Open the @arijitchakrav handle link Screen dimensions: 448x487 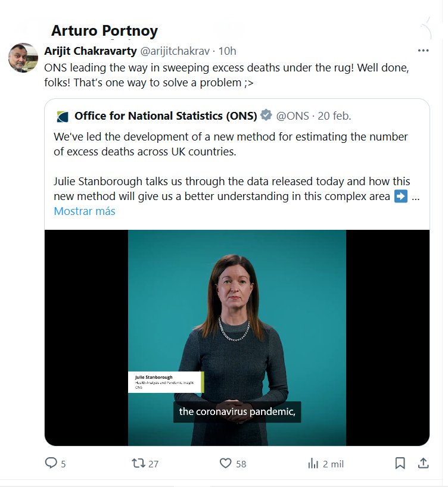click(x=176, y=51)
